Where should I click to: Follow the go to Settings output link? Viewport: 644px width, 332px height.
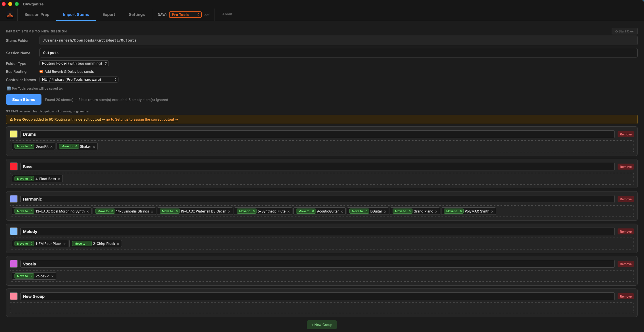click(x=142, y=119)
